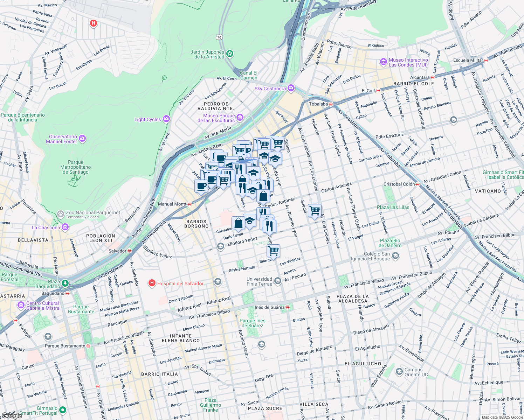Click the VILLA SECA neighborhood label
The image size is (524, 420).
(314, 404)
